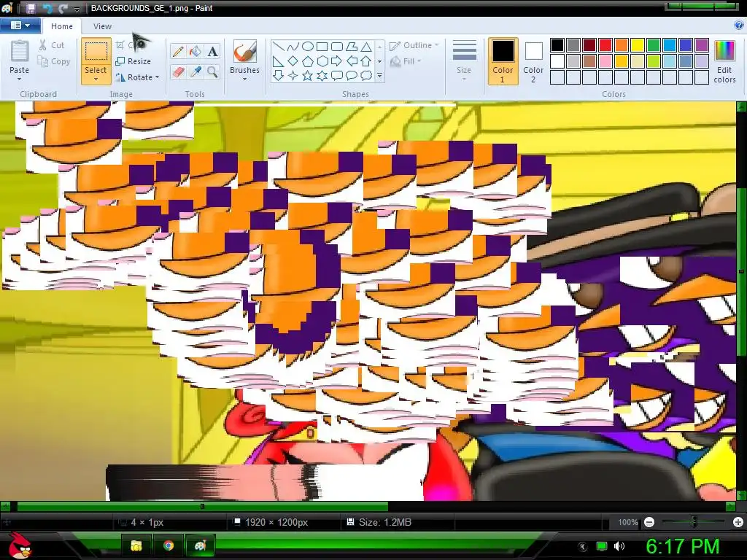Click the Paste clipboard icon
The width and height of the screenshot is (747, 560).
pos(20,52)
